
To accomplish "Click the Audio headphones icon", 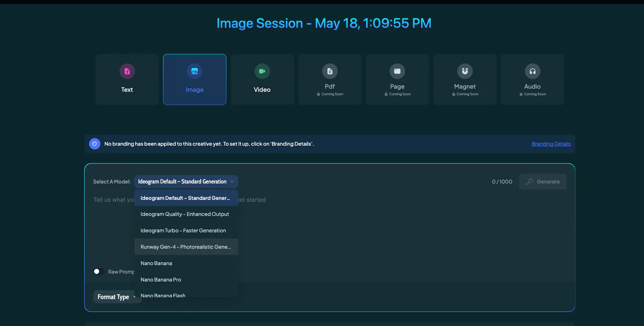I will [533, 71].
